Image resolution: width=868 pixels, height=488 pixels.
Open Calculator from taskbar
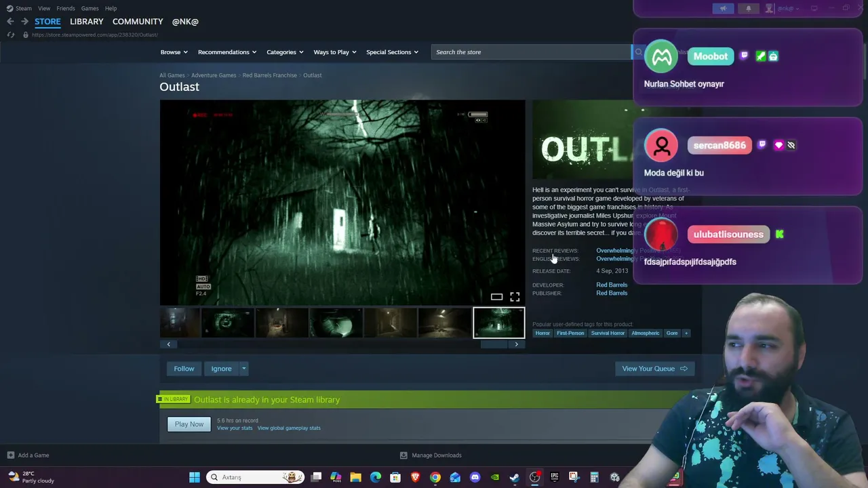click(x=594, y=477)
